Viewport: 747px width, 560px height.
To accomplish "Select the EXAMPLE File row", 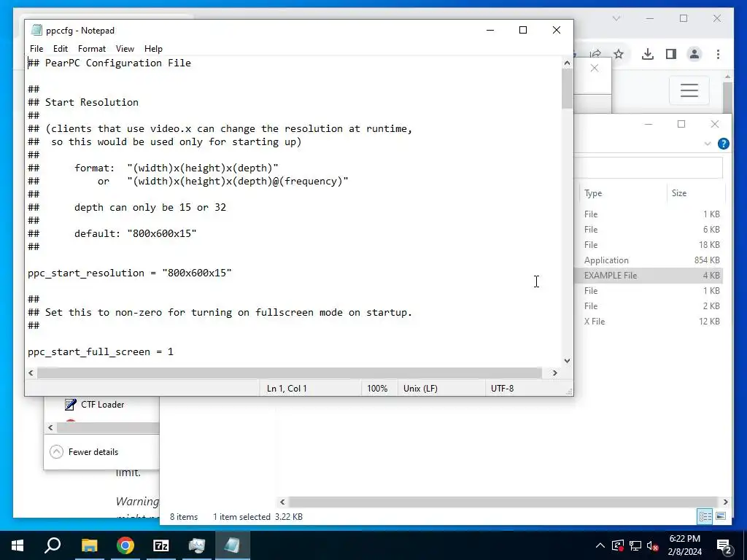I will point(649,275).
